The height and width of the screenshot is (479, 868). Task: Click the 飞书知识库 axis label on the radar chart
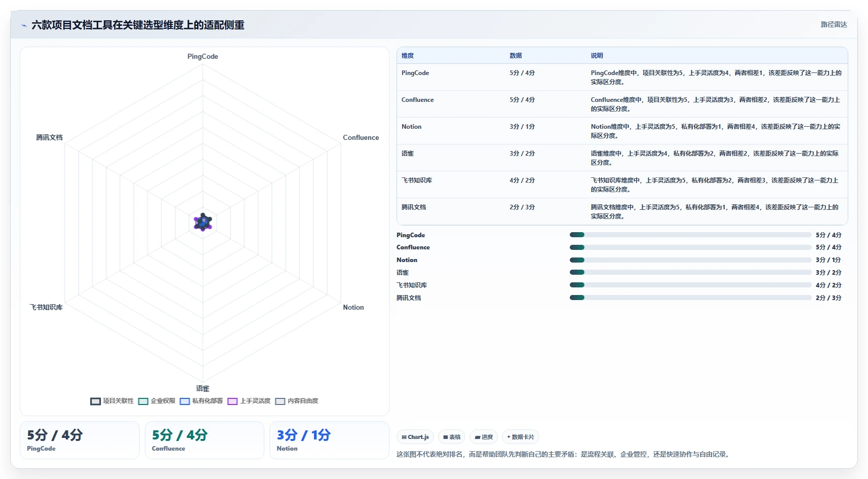click(x=46, y=307)
